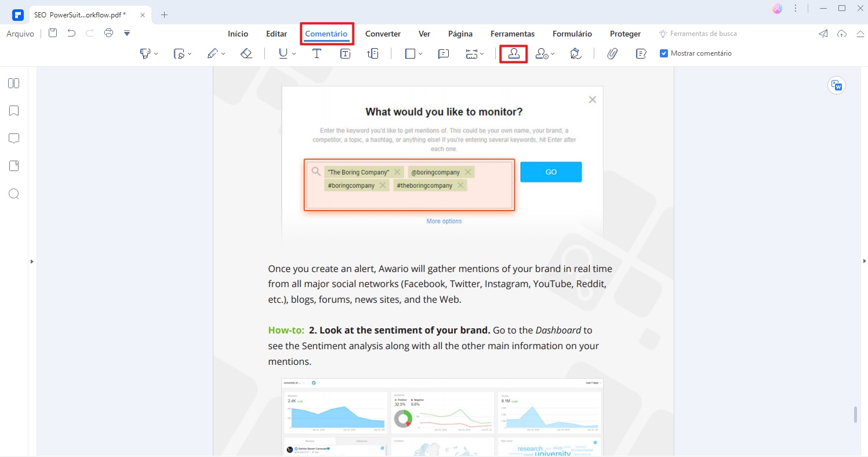This screenshot has height=457, width=868.
Task: Select the highlighter tool icon
Action: pyautogui.click(x=145, y=53)
